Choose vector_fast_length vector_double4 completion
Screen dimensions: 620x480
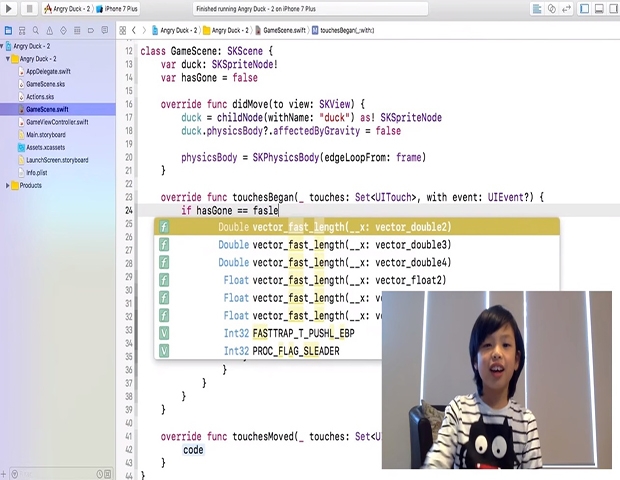(x=357, y=263)
